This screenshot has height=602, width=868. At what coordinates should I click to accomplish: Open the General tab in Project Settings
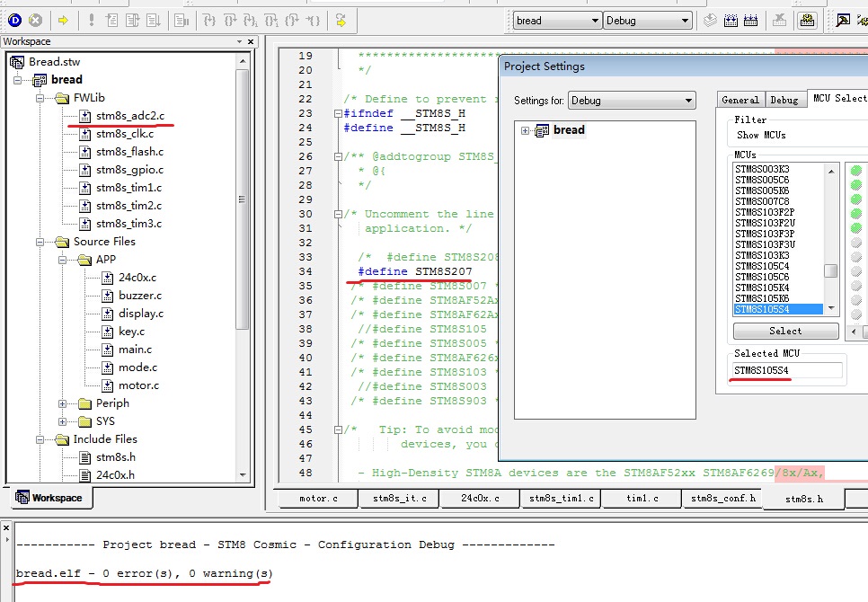point(740,100)
